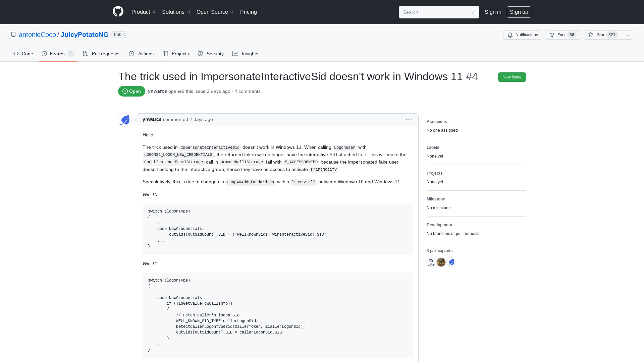Open the Pricing page from the navbar
The height and width of the screenshot is (362, 644).
[x=248, y=12]
